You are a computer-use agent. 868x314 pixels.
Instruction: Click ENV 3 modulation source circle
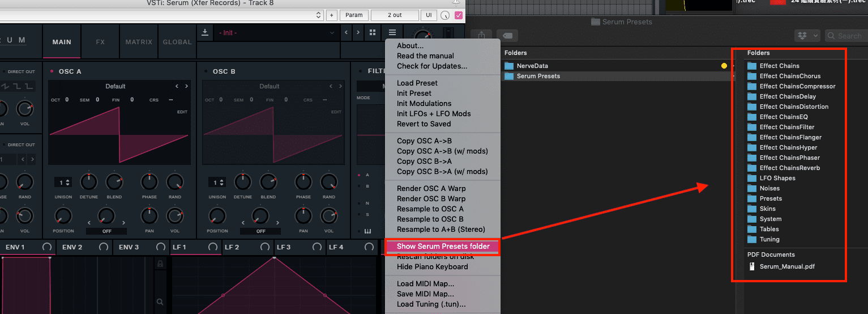[x=161, y=247]
